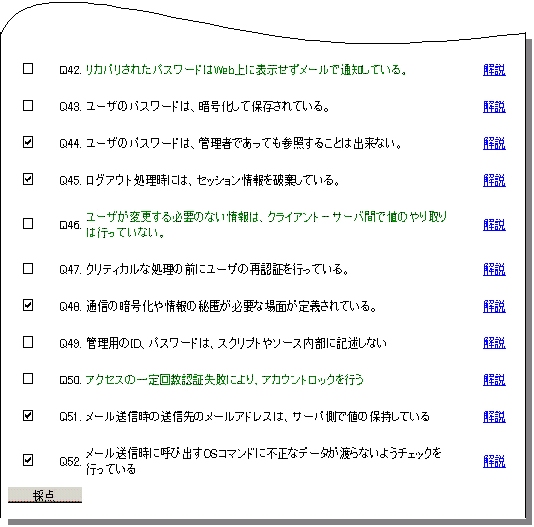Tick the Q43 password encryption checkbox
The image size is (534, 527).
tap(28, 105)
